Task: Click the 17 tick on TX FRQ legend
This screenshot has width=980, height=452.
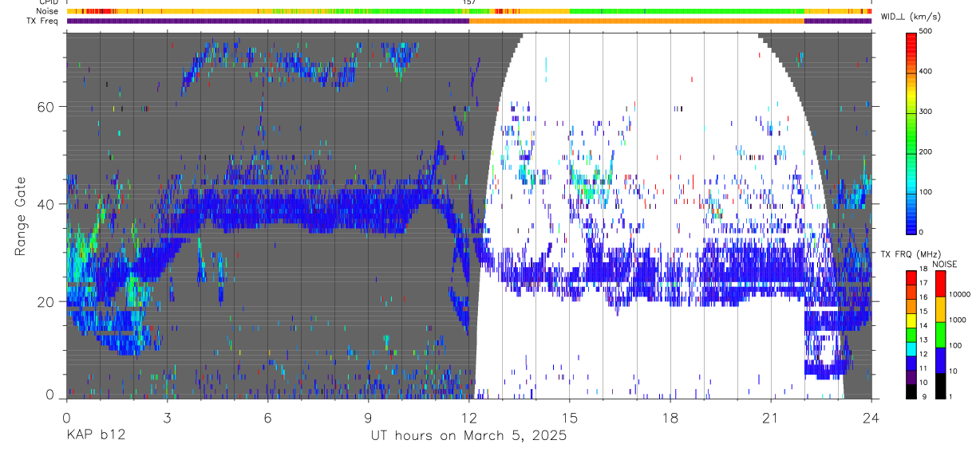Action: coord(925,285)
